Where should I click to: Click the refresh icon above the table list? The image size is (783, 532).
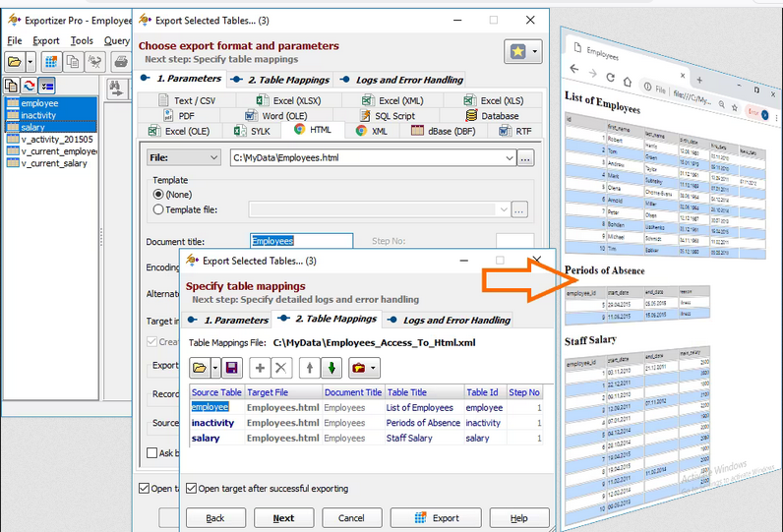pyautogui.click(x=30, y=87)
